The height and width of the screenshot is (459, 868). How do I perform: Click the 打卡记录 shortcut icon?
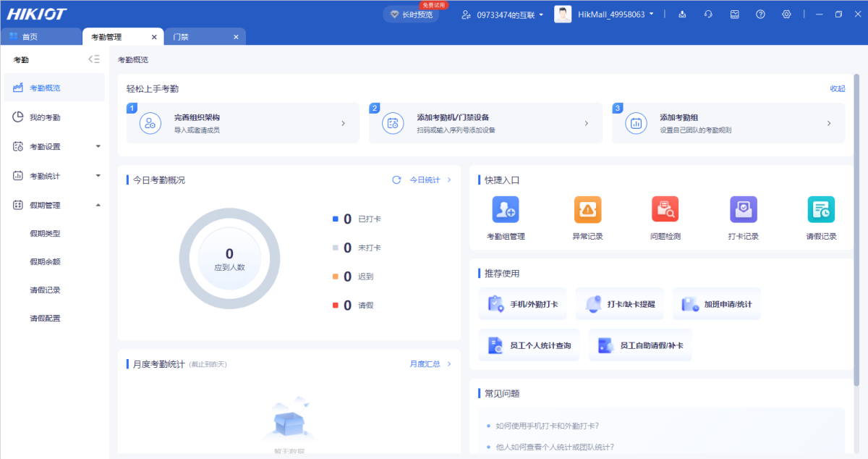coord(743,210)
